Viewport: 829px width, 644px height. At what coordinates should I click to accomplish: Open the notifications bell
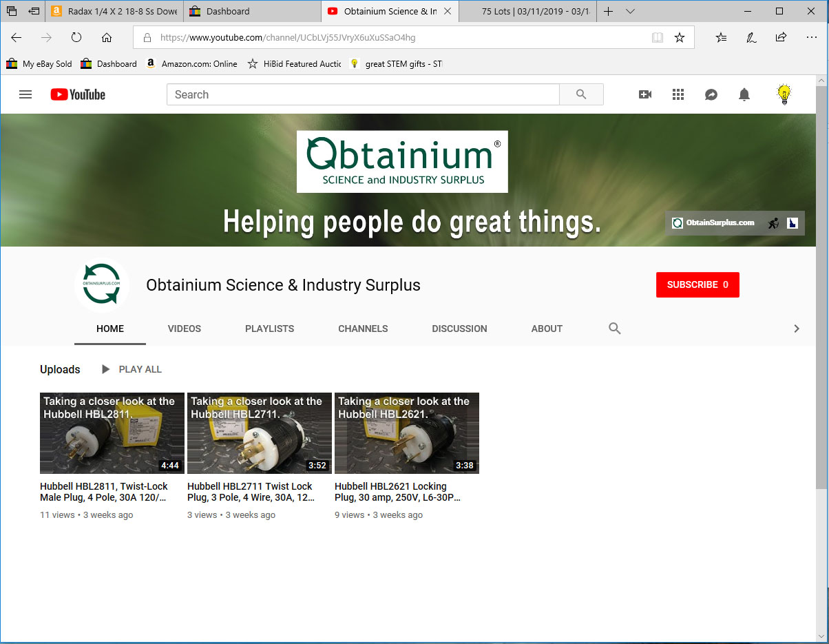(x=744, y=95)
